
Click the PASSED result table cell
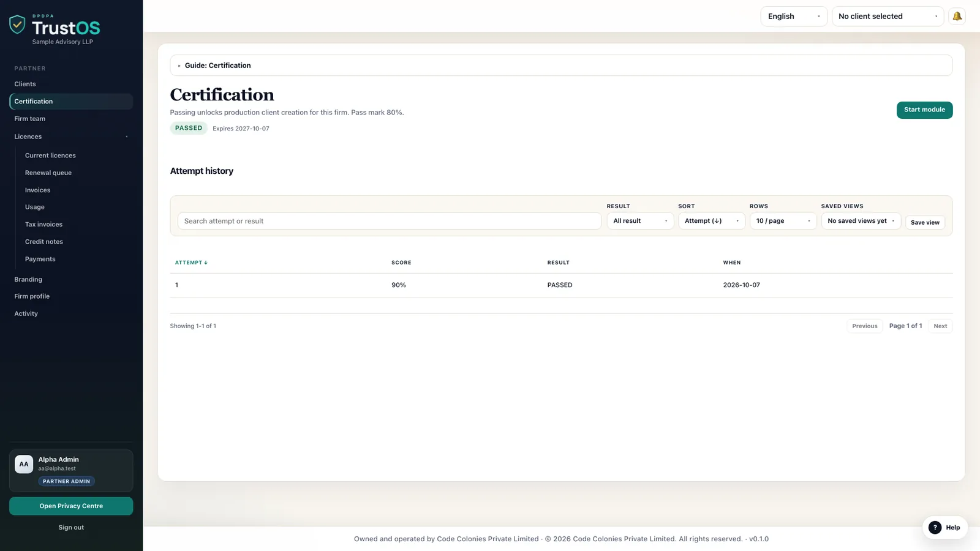560,285
